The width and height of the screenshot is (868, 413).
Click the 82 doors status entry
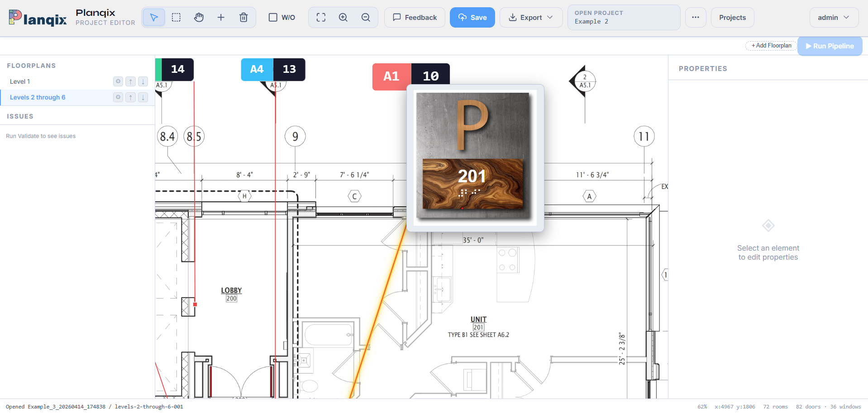[x=808, y=407]
